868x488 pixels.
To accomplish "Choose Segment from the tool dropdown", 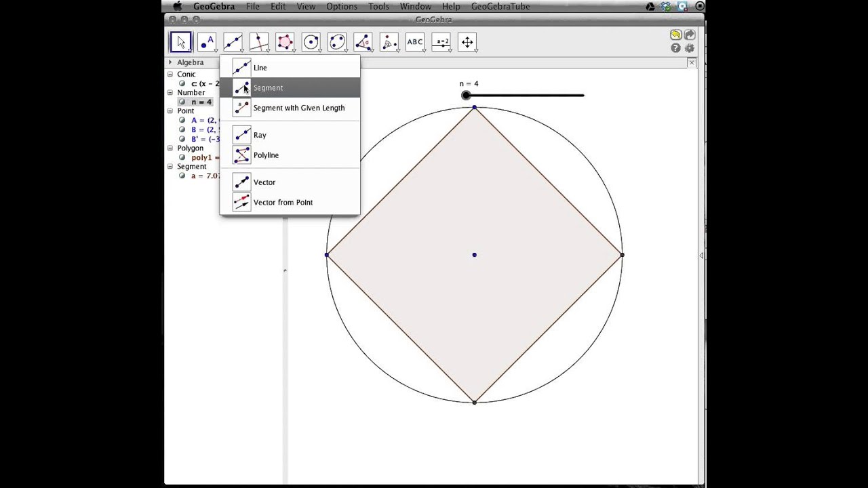I will pyautogui.click(x=290, y=87).
